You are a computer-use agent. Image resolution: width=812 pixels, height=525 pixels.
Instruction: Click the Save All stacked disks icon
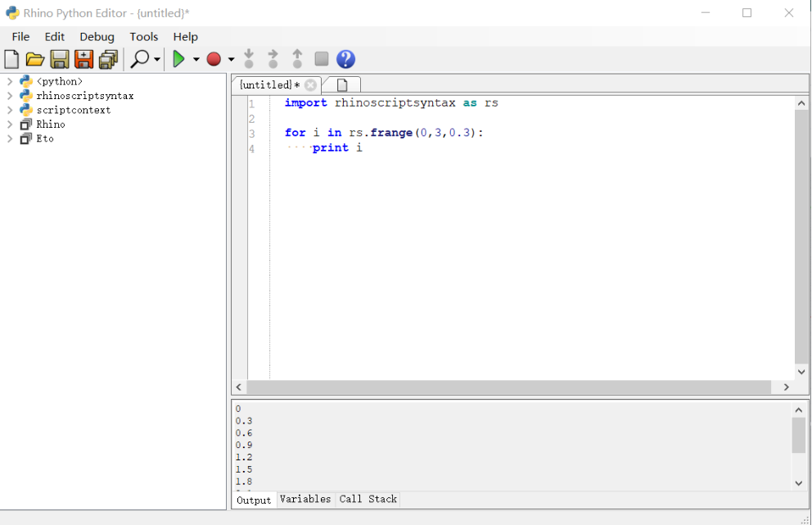pyautogui.click(x=108, y=59)
